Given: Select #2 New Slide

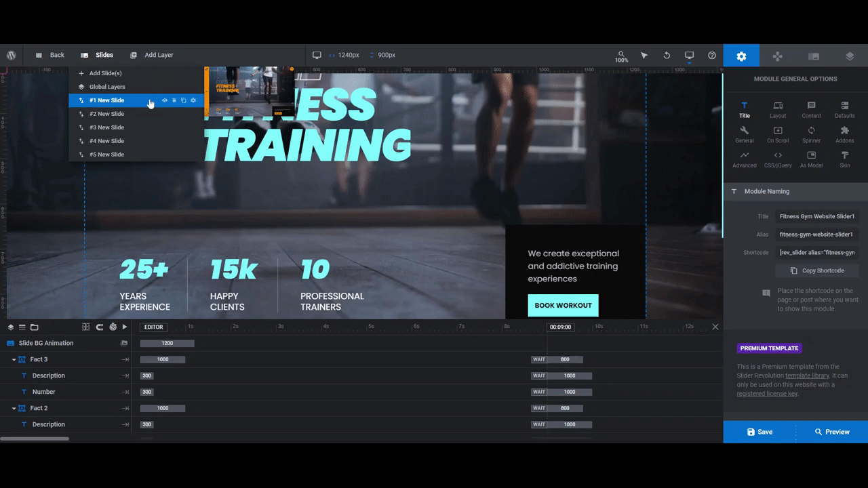Looking at the screenshot, I should point(136,114).
